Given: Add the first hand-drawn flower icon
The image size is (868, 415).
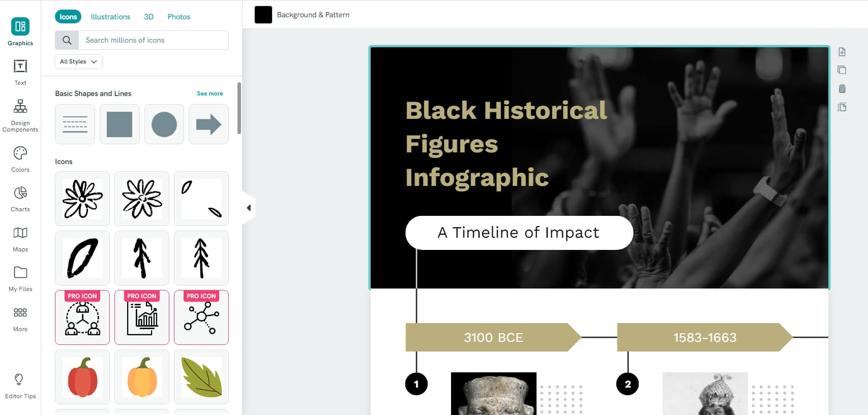Looking at the screenshot, I should click(x=82, y=199).
